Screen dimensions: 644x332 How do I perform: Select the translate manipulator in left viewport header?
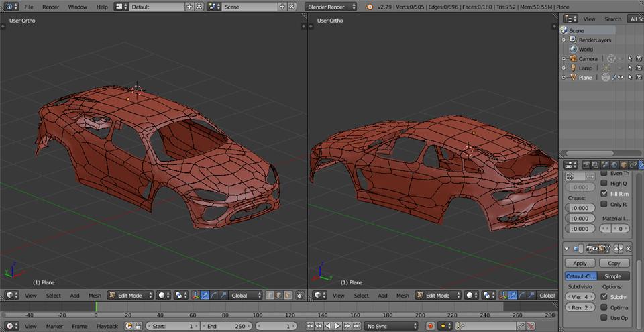click(205, 295)
